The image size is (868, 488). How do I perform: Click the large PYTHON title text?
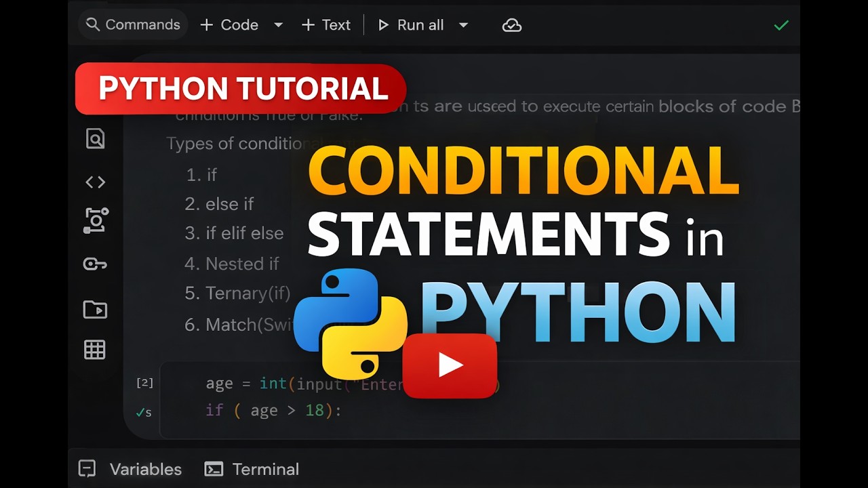click(x=578, y=312)
